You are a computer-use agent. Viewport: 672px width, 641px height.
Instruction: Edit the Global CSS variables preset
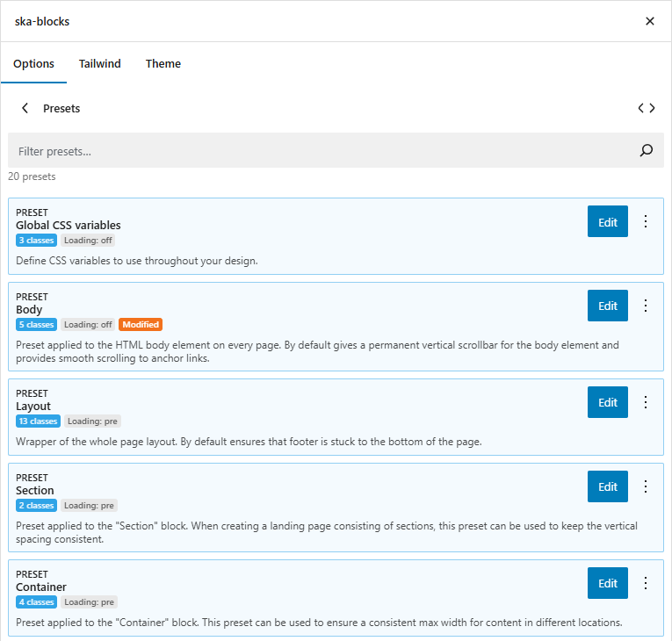click(608, 222)
